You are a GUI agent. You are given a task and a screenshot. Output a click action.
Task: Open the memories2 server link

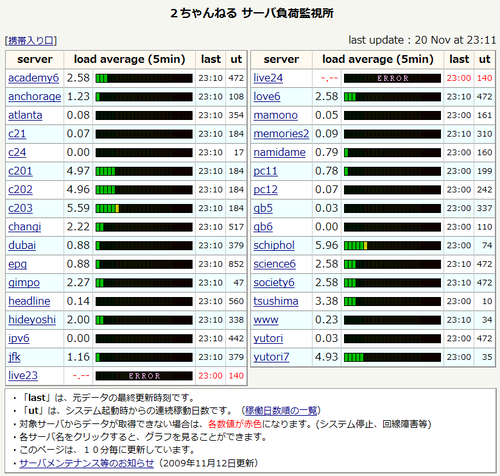click(x=281, y=134)
